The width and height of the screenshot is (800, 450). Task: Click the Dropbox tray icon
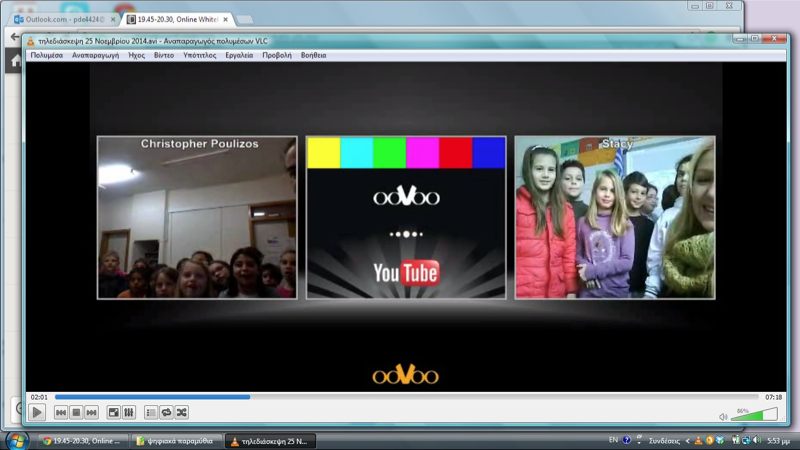pos(720,441)
